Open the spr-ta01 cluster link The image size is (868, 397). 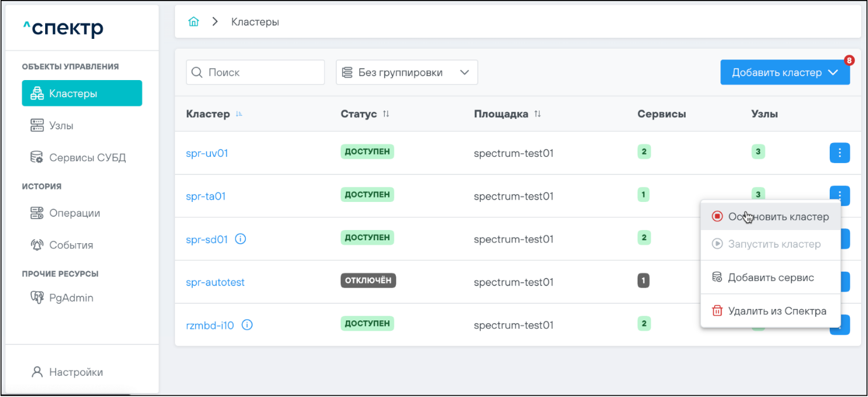tap(206, 196)
